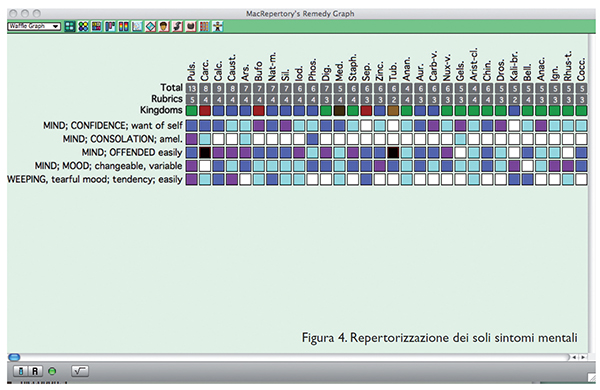Click the colored dots graph icon

pos(83,26)
